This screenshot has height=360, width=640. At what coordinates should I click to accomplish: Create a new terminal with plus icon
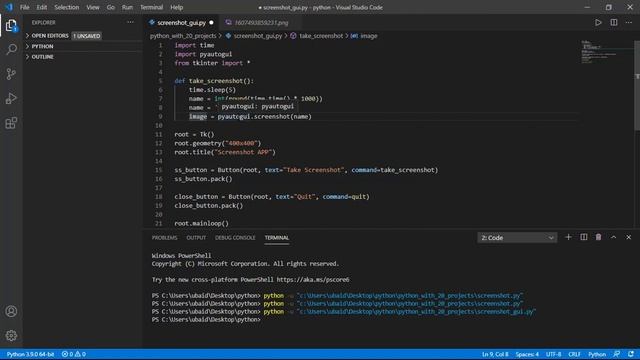tap(568, 237)
